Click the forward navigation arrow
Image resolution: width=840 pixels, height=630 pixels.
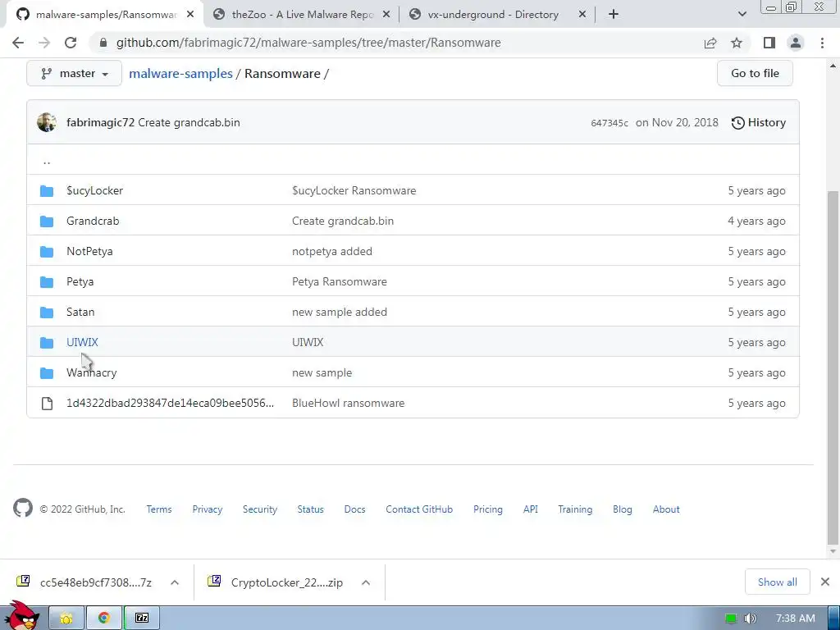click(44, 43)
